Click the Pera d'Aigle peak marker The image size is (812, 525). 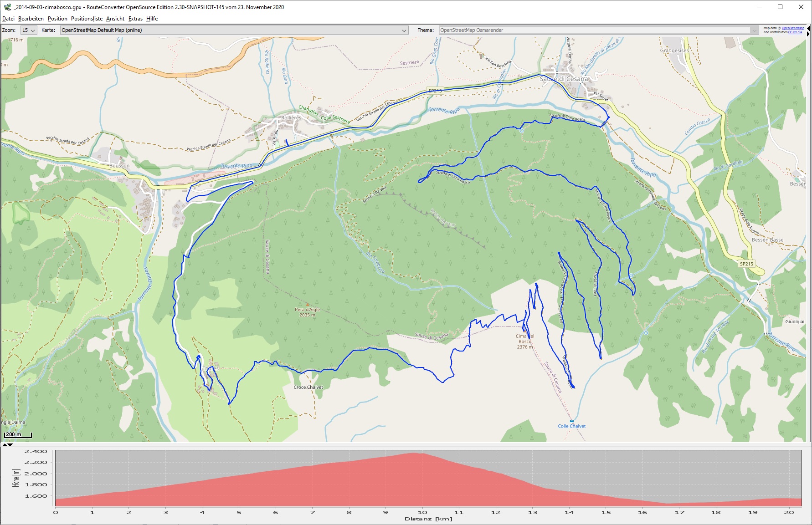click(307, 304)
